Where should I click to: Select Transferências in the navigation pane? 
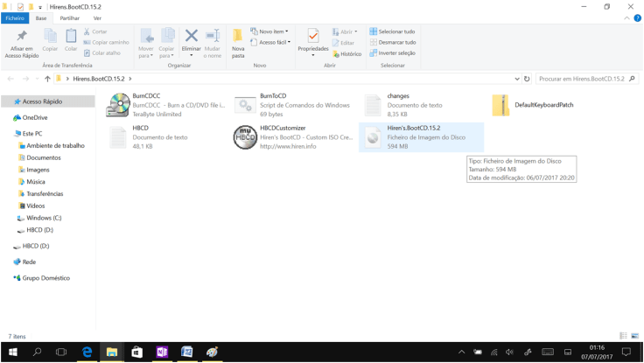(45, 193)
